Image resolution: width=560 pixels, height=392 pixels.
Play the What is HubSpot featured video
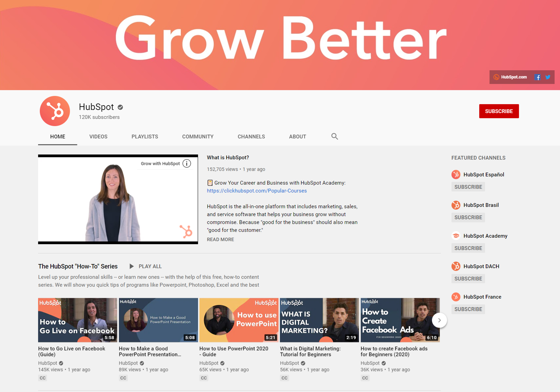click(x=118, y=199)
